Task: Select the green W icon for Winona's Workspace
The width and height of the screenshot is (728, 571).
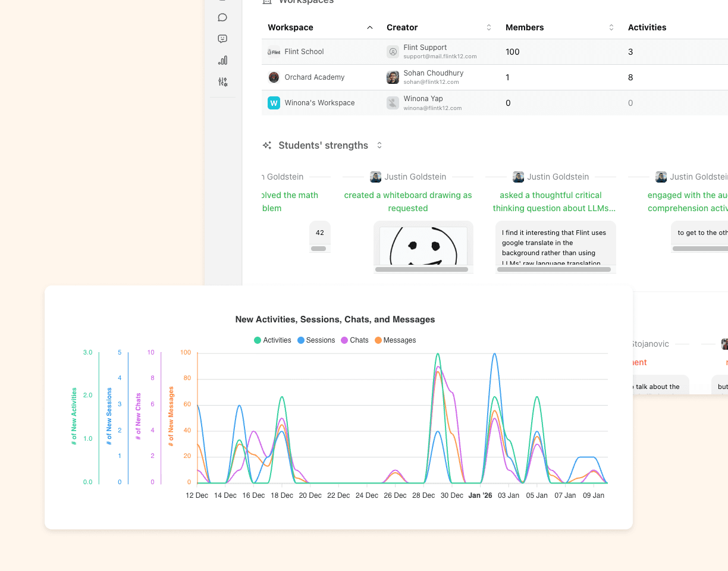Action: (x=274, y=103)
